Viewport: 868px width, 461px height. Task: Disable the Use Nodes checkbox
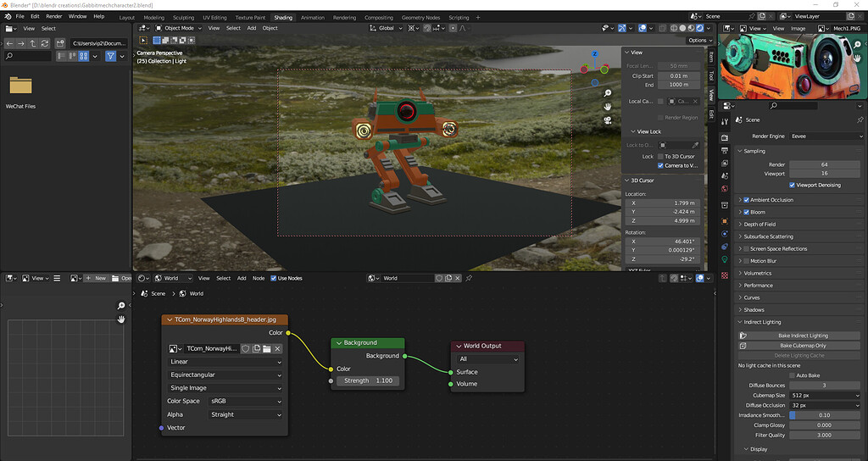point(274,278)
